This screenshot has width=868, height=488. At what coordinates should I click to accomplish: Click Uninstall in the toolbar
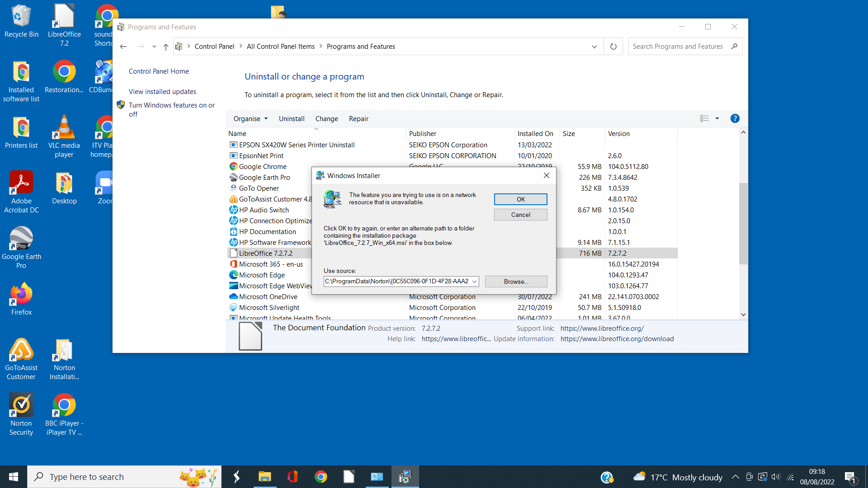292,119
